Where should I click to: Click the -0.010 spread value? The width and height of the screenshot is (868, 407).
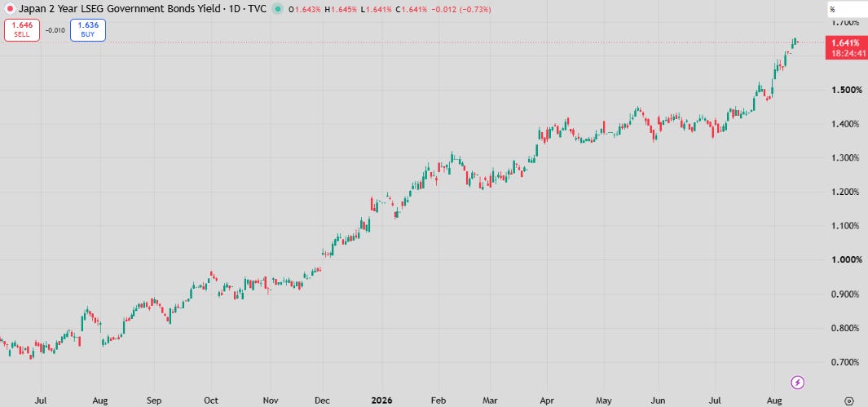55,30
